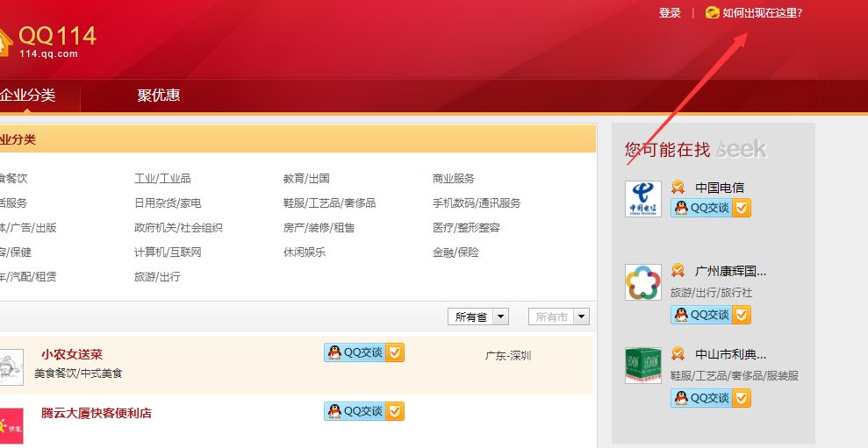The height and width of the screenshot is (448, 868).
Task: Browse the 鞋服/工艺品/奢侈品 category
Action: 329,203
